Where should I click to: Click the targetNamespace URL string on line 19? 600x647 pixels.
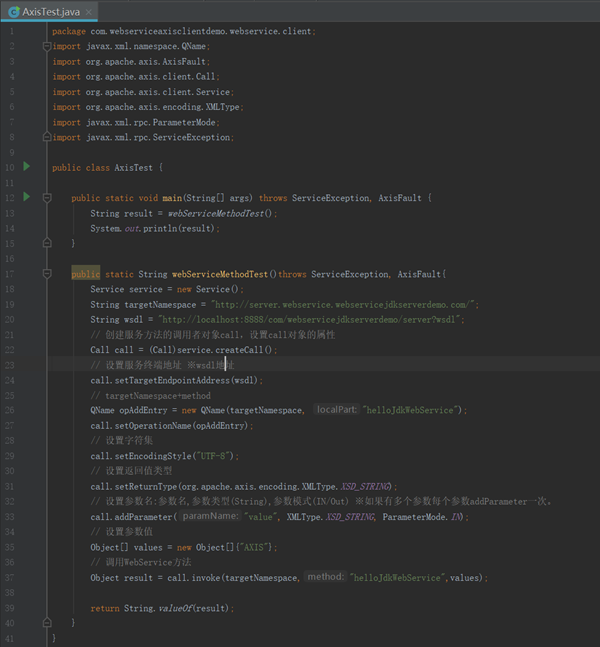343,305
